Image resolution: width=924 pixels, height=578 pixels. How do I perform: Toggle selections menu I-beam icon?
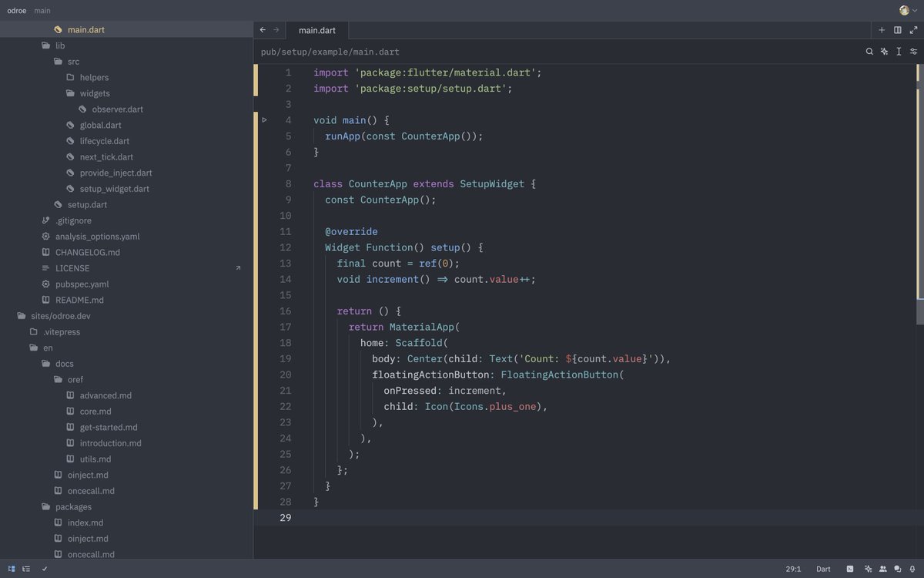(x=899, y=52)
